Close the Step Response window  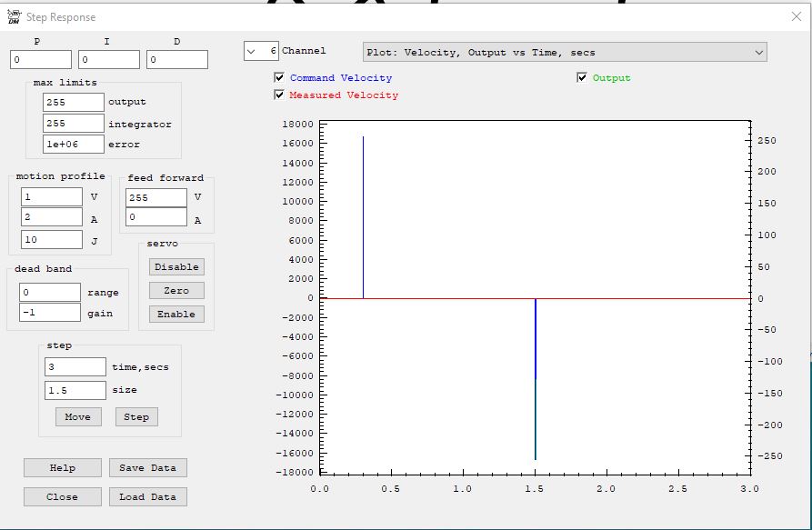point(797,16)
